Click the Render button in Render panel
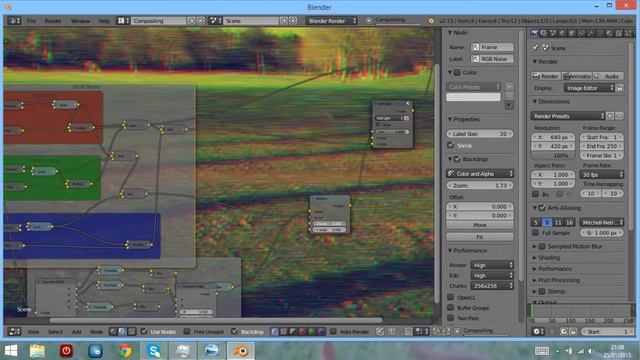This screenshot has width=640, height=360. click(x=546, y=76)
